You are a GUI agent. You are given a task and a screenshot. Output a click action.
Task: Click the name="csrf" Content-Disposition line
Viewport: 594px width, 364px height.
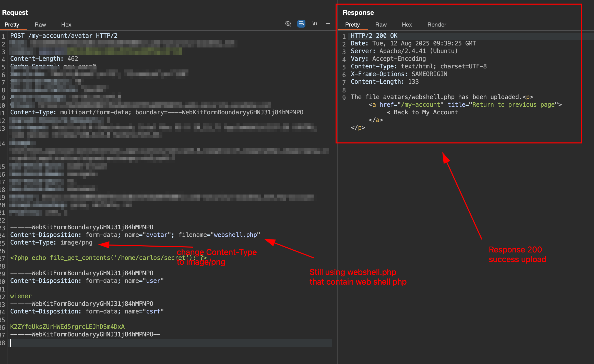87,311
